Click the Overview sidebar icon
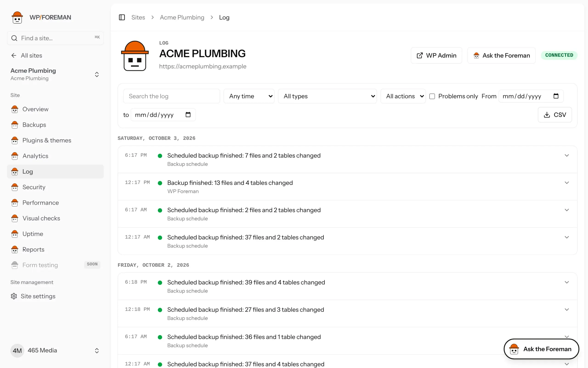The image size is (588, 368). tap(14, 109)
